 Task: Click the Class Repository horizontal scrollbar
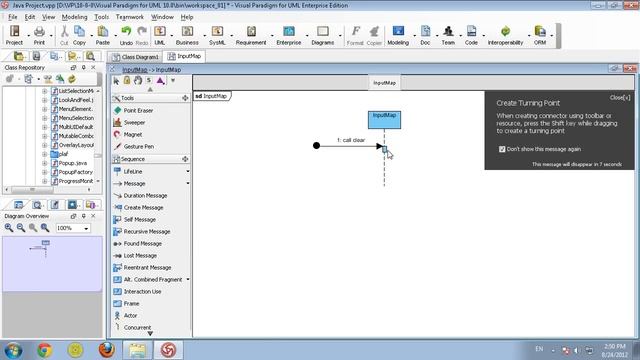pos(32,190)
